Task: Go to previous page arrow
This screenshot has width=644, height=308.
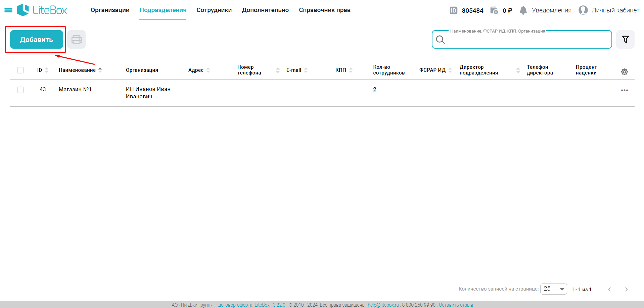Action: coord(610,289)
